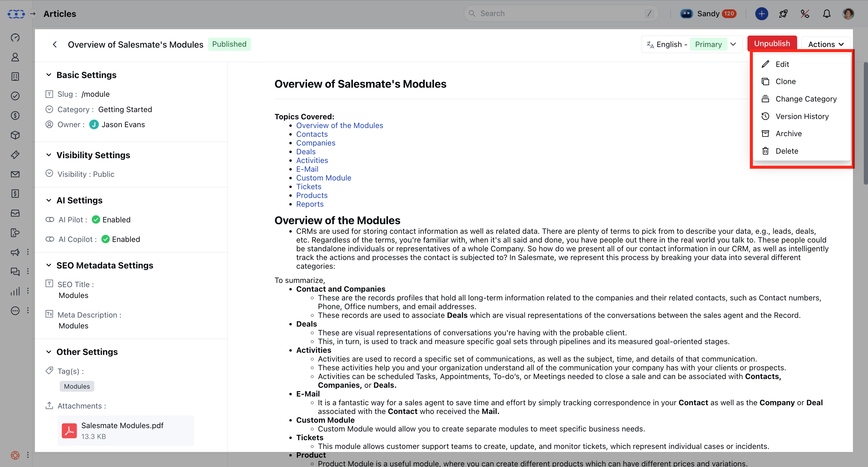
Task: Click the Salesmate logo icon
Action: [x=16, y=14]
